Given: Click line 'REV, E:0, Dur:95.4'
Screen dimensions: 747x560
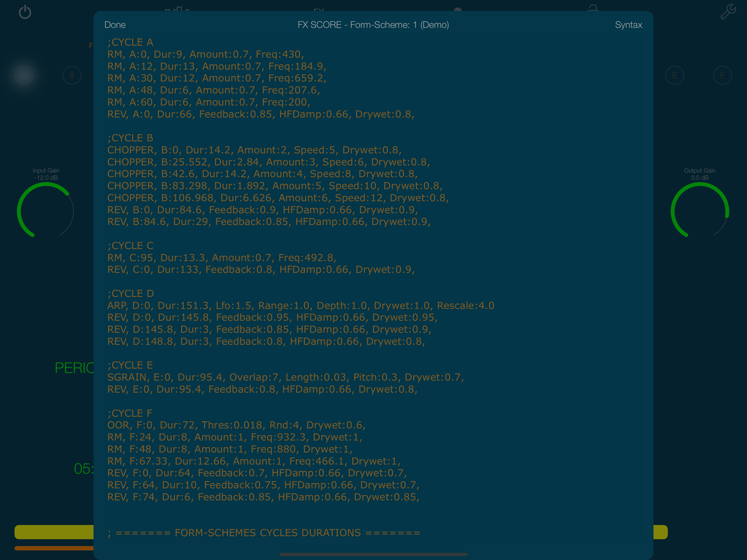Looking at the screenshot, I should 262,389.
